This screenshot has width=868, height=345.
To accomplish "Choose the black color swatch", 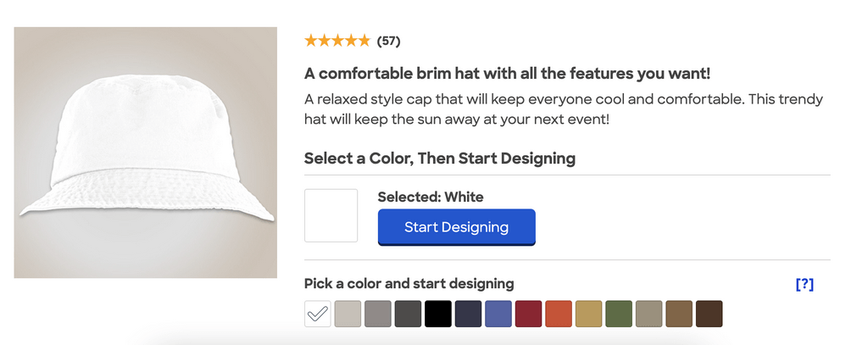I will tap(438, 314).
